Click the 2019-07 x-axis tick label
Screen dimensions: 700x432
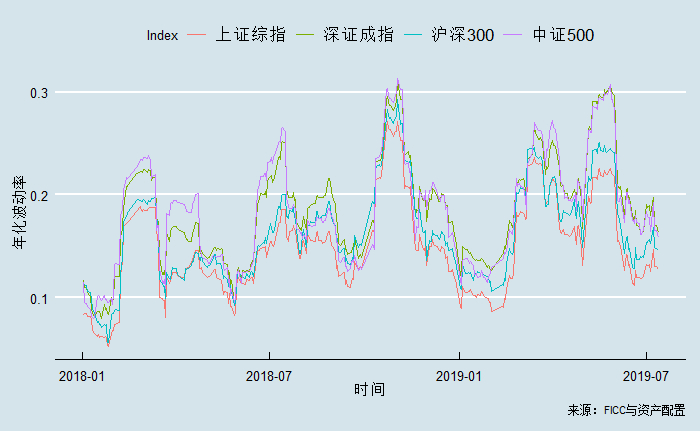646,376
